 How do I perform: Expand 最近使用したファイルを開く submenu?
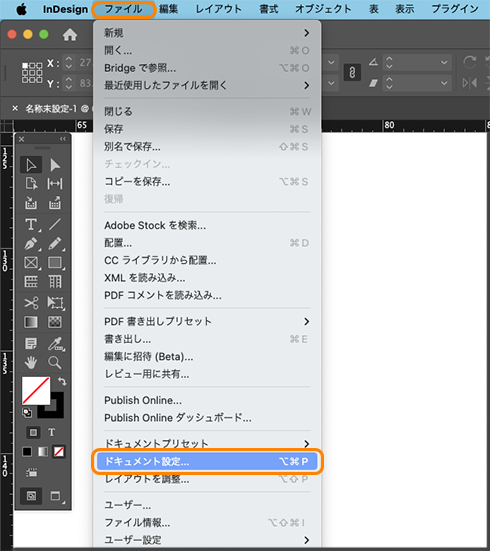coord(207,85)
